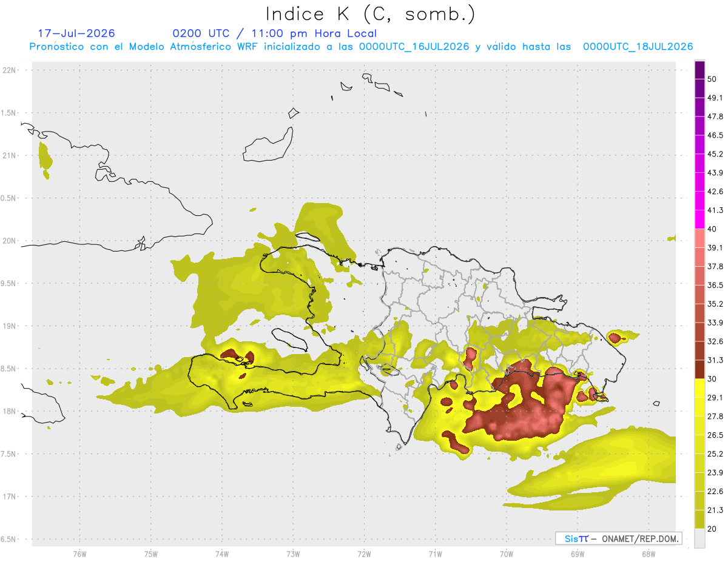728x562 pixels.
Task: Click the '74W' longitude label
Action: coord(221,554)
